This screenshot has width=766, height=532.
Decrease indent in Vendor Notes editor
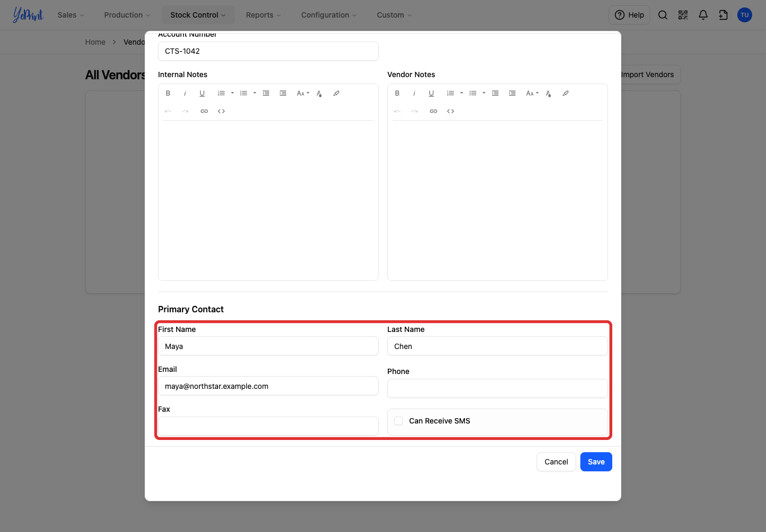pos(495,93)
